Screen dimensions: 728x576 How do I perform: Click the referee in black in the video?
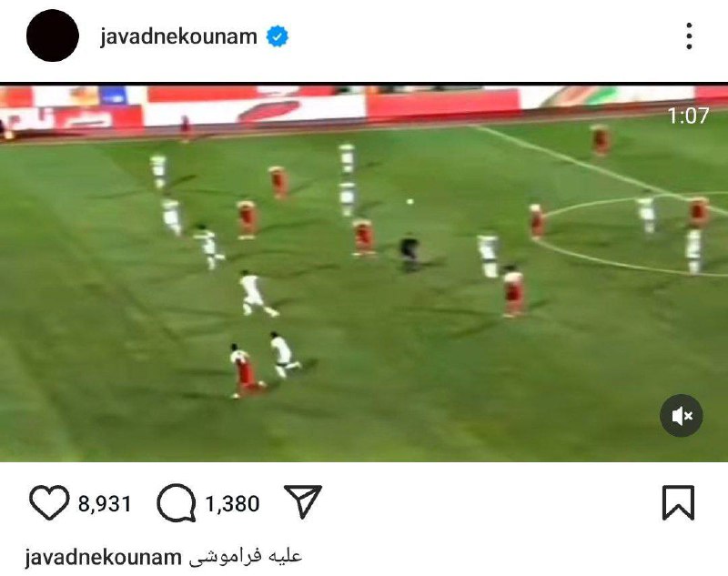tap(409, 252)
